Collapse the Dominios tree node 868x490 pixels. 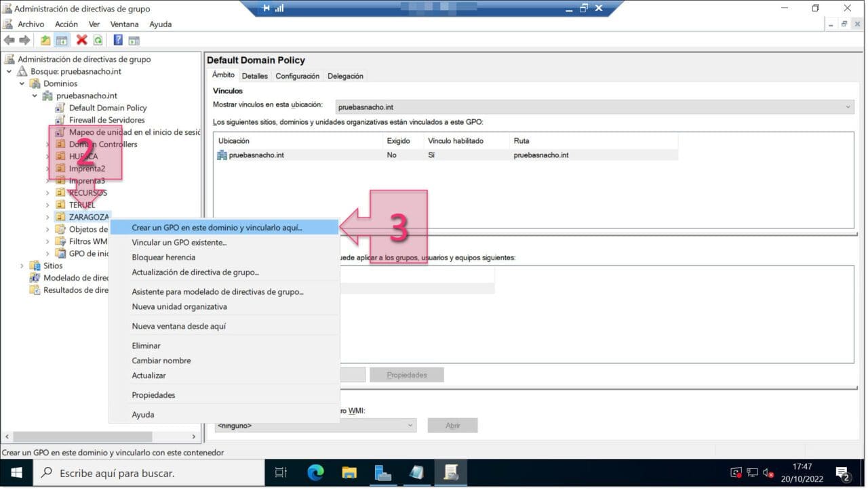(22, 83)
